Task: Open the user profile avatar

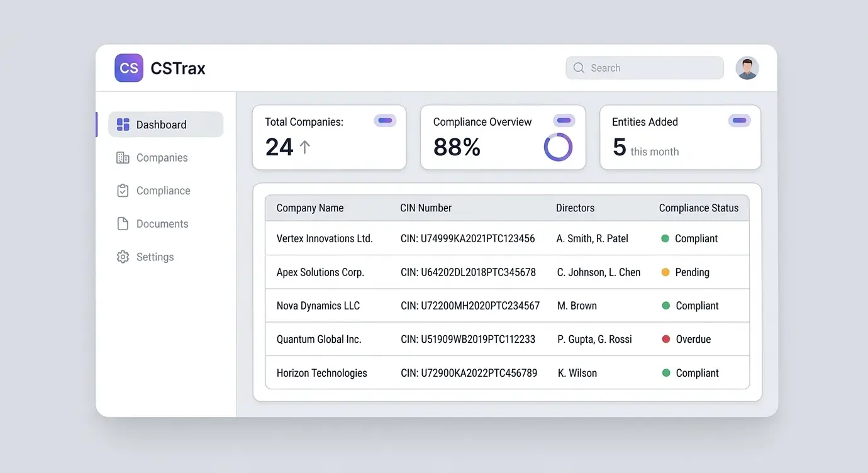Action: [747, 68]
